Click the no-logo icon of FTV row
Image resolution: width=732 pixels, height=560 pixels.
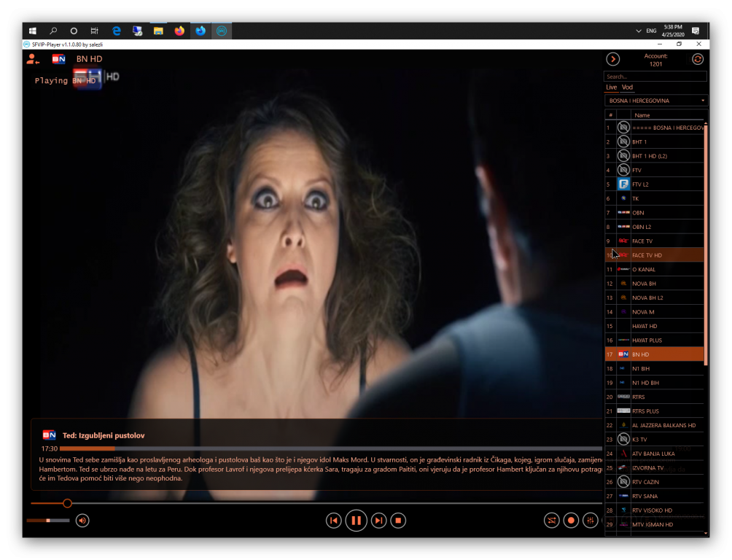(623, 170)
